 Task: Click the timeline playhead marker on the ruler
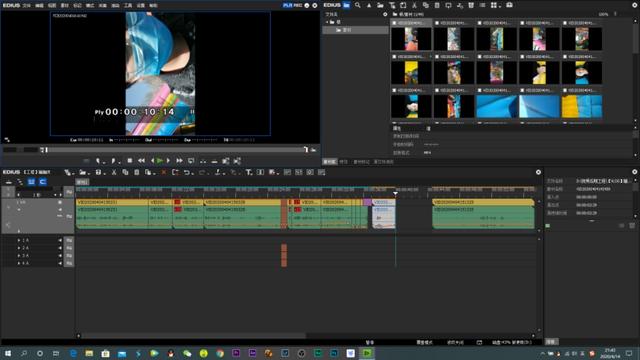pyautogui.click(x=395, y=193)
